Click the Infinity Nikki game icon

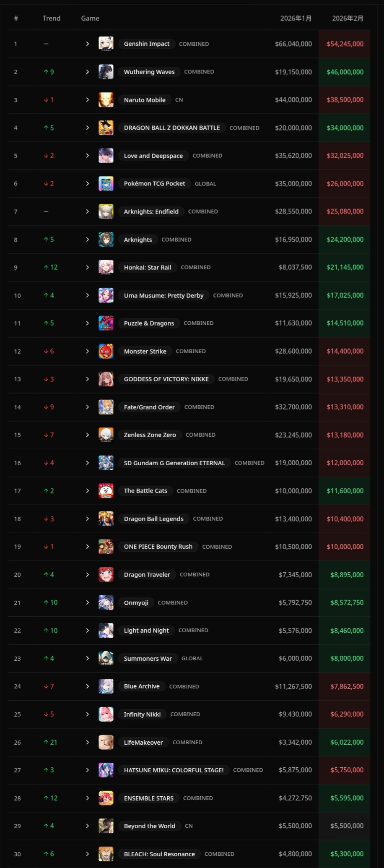pyautogui.click(x=106, y=714)
